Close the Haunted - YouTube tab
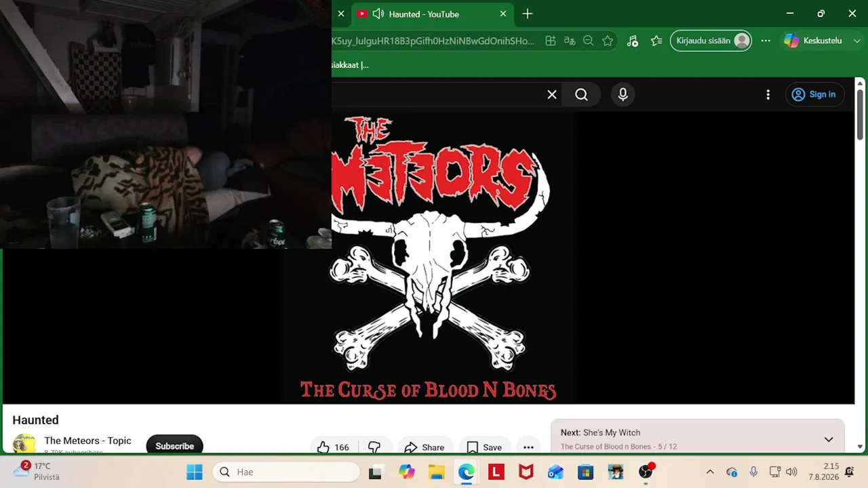This screenshot has height=488, width=868. (x=503, y=14)
